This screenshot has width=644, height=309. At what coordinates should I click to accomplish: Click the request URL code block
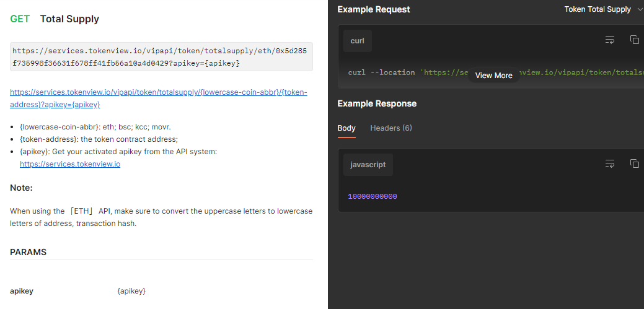point(161,57)
